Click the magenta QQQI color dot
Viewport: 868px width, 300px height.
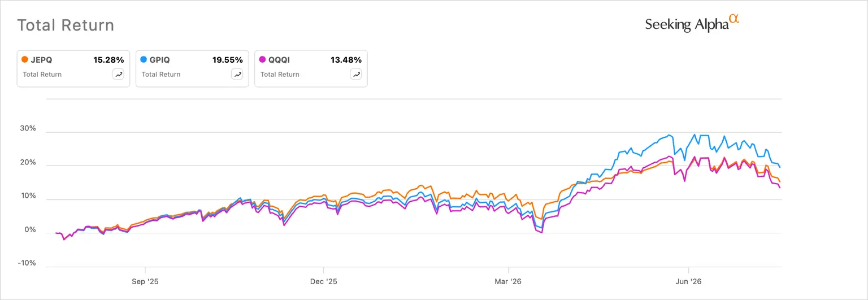pyautogui.click(x=262, y=59)
